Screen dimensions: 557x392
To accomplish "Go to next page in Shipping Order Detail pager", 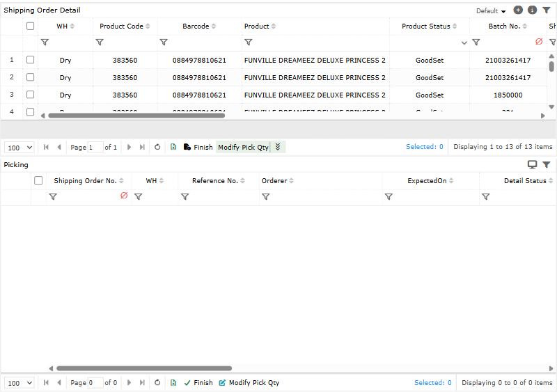I will coord(129,147).
